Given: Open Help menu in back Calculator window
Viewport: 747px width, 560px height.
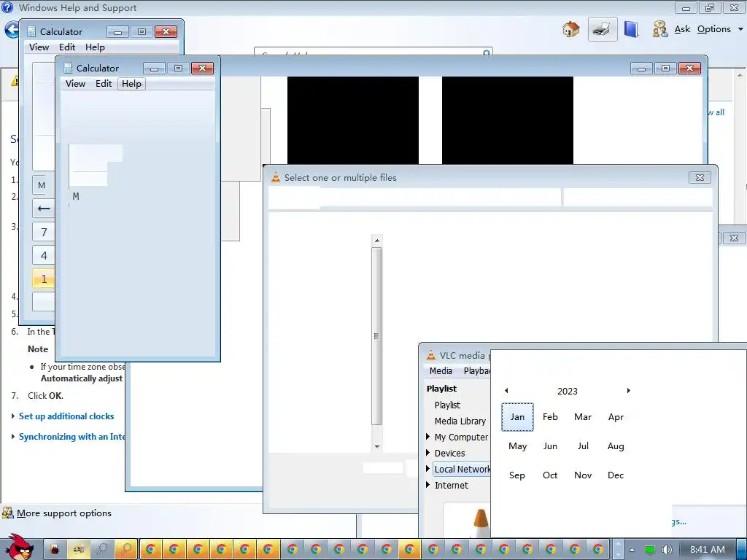Looking at the screenshot, I should tap(96, 47).
